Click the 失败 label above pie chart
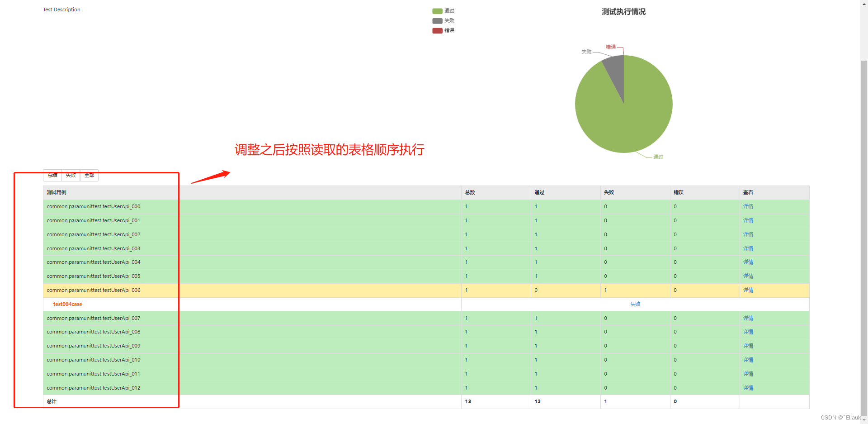Viewport: 868px width, 424px height. (586, 52)
